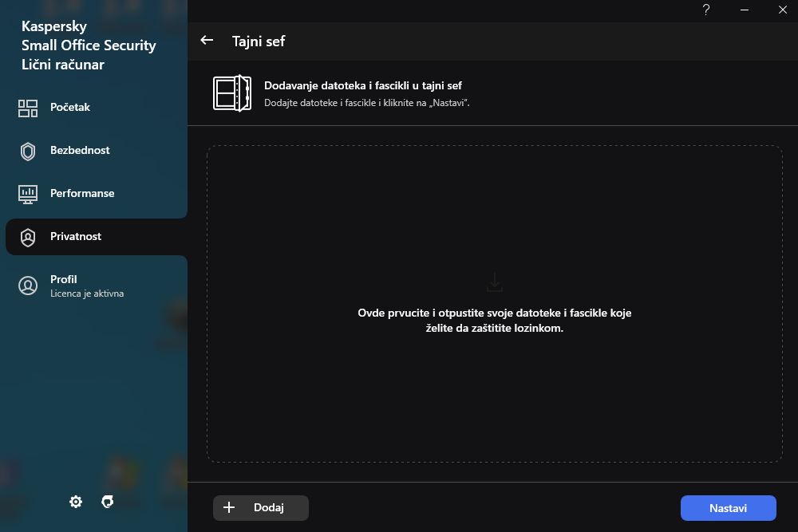Click the file drop zone area
The image size is (798, 532).
pyautogui.click(x=495, y=304)
